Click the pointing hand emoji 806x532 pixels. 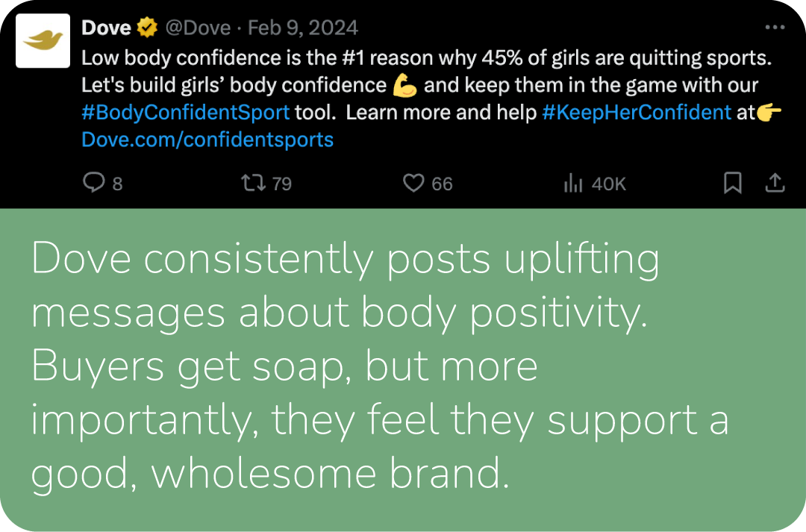tap(769, 113)
